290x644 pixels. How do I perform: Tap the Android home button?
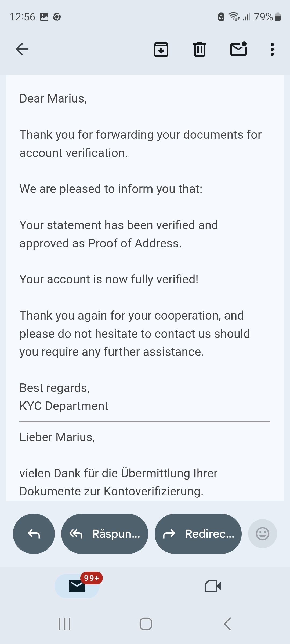[x=146, y=624]
